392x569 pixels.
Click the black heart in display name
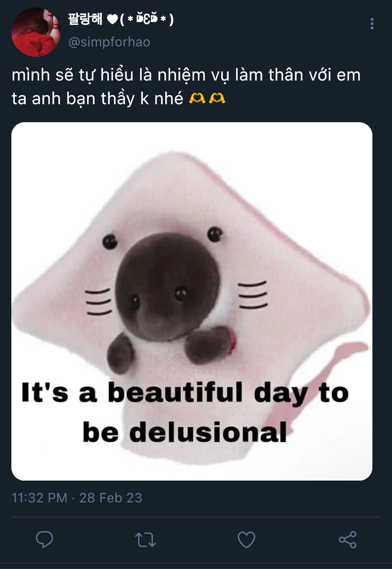pos(112,20)
